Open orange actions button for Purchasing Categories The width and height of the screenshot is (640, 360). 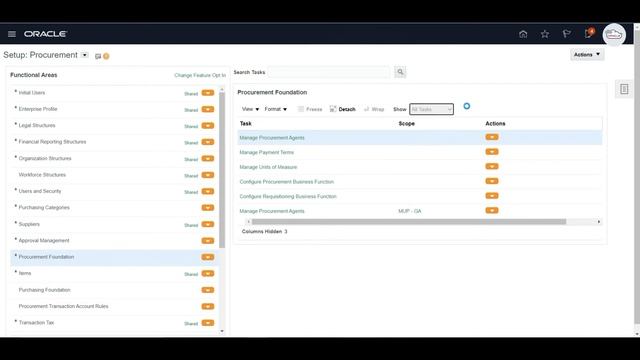[208, 208]
